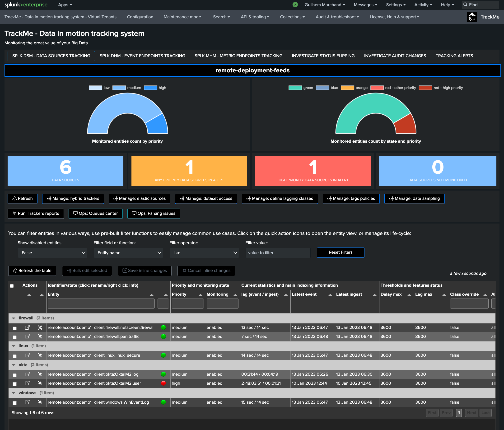Click green status indicator for OktaIM2:log

[163, 374]
